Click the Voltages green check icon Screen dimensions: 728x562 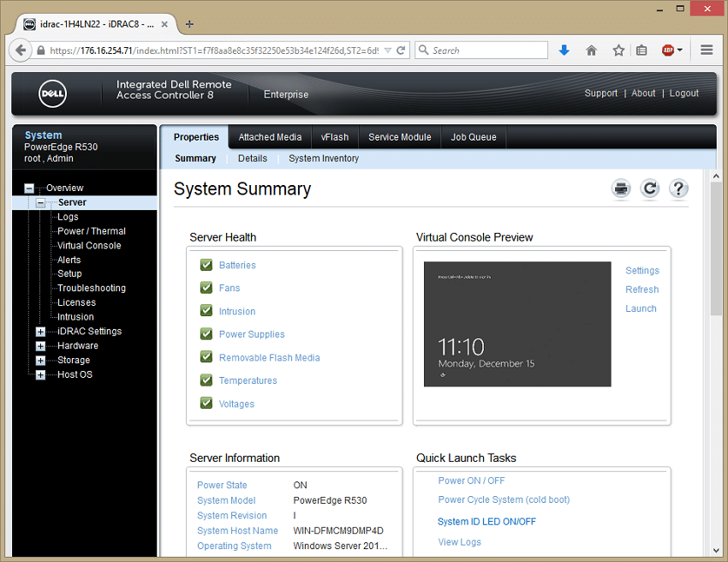[206, 403]
